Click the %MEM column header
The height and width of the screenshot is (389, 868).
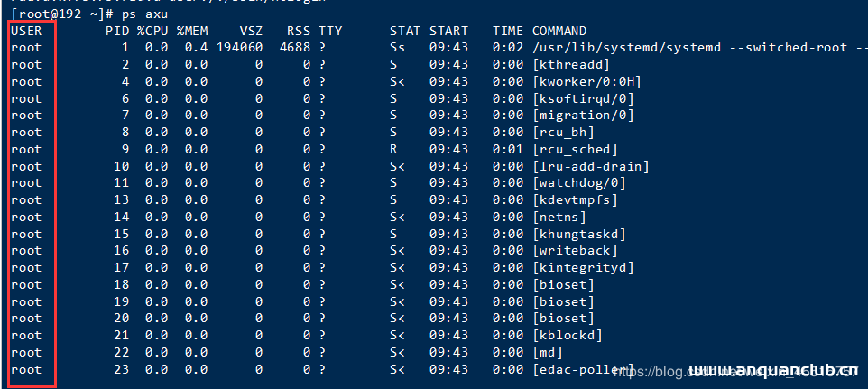point(191,31)
